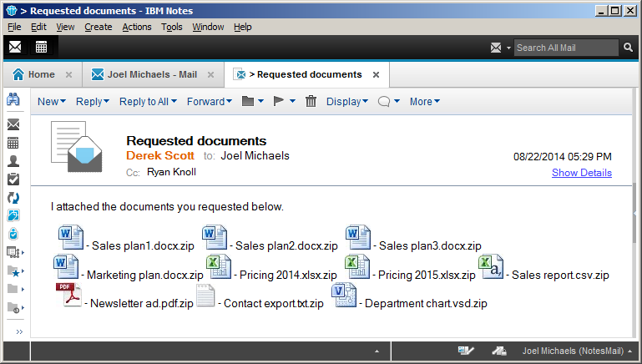The width and height of the screenshot is (642, 364).
Task: Open Sales plan1.docx.zip attachment icon
Action: click(x=70, y=238)
